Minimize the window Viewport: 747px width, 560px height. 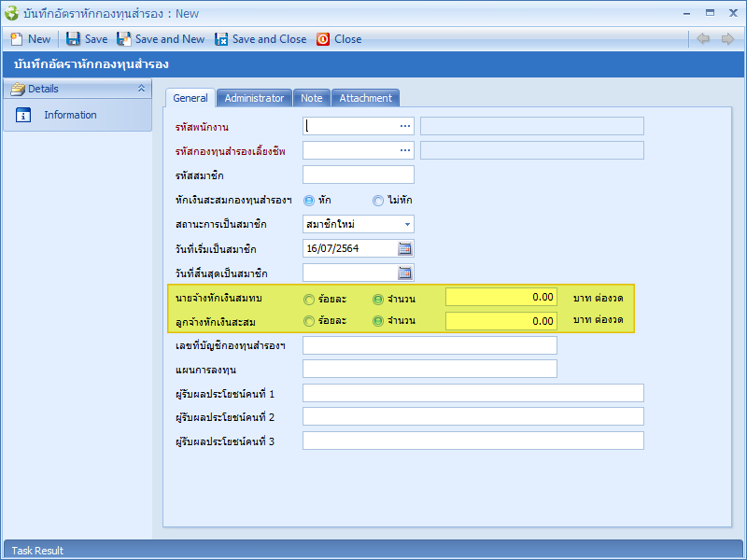coord(686,14)
